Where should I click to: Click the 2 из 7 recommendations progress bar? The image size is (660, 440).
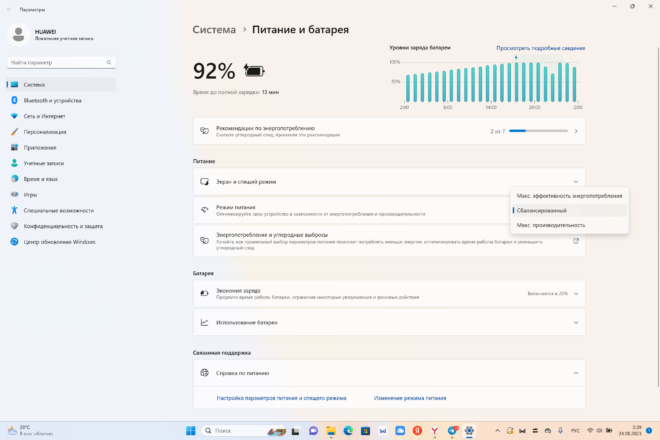[538, 131]
